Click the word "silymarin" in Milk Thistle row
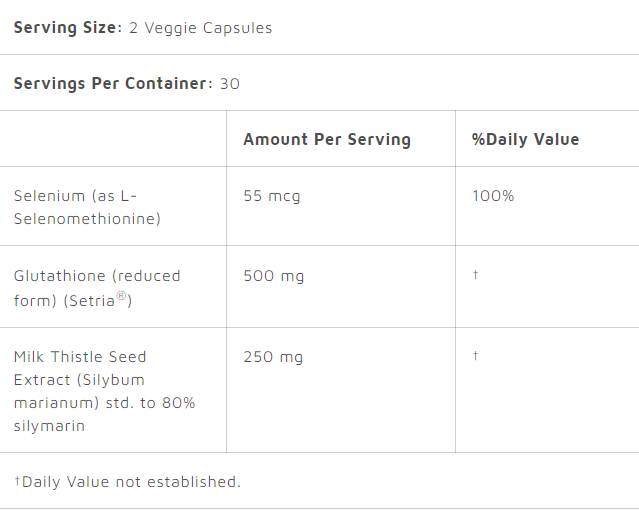This screenshot has height=510, width=639. coord(49,426)
